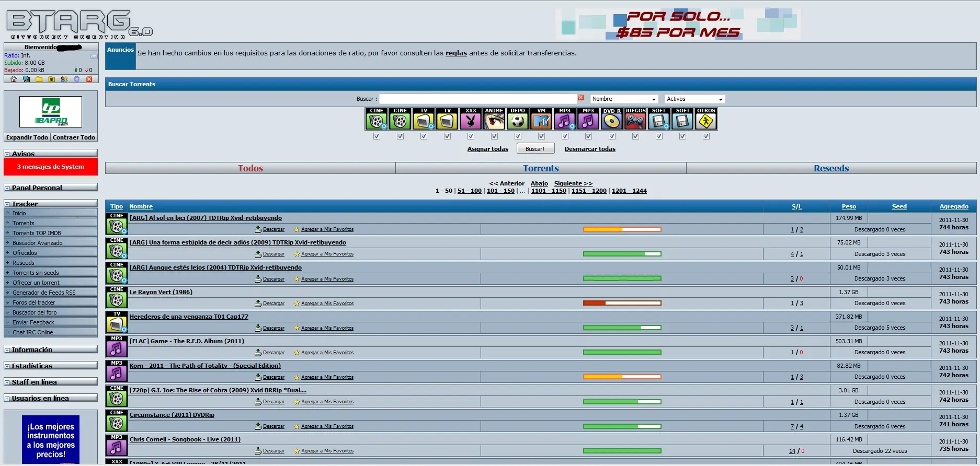The image size is (980, 466).
Task: Expand the Panel Personal section
Action: pos(7,188)
